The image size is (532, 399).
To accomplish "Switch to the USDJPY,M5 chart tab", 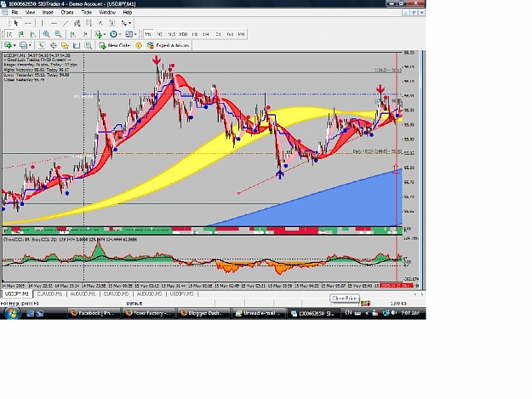I will 182,294.
